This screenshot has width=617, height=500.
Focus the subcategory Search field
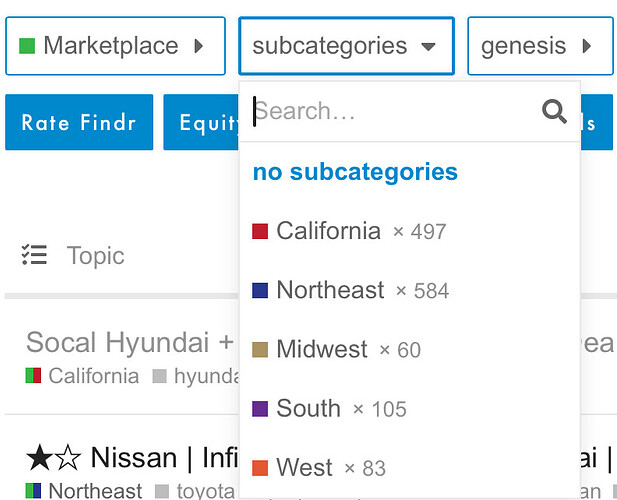(393, 111)
